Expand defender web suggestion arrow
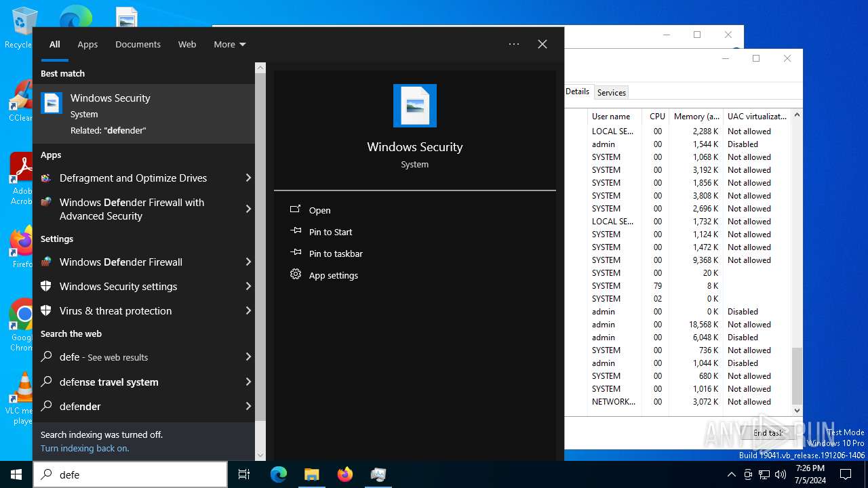 pyautogui.click(x=248, y=406)
